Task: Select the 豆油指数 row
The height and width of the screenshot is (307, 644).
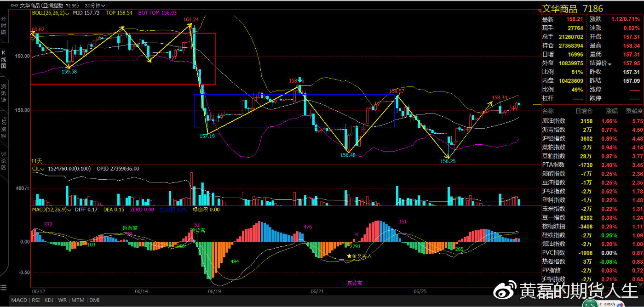Action: pos(592,182)
